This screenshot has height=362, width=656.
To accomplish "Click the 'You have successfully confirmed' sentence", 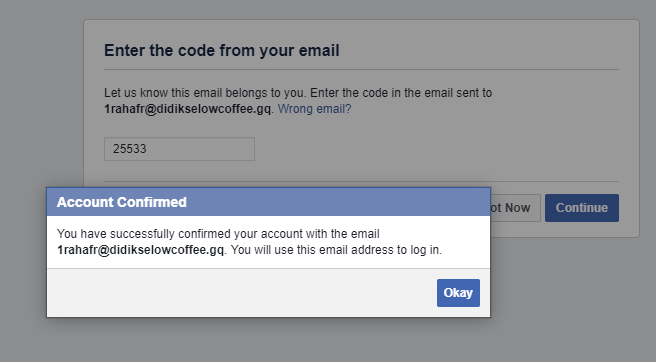I will (x=218, y=234).
